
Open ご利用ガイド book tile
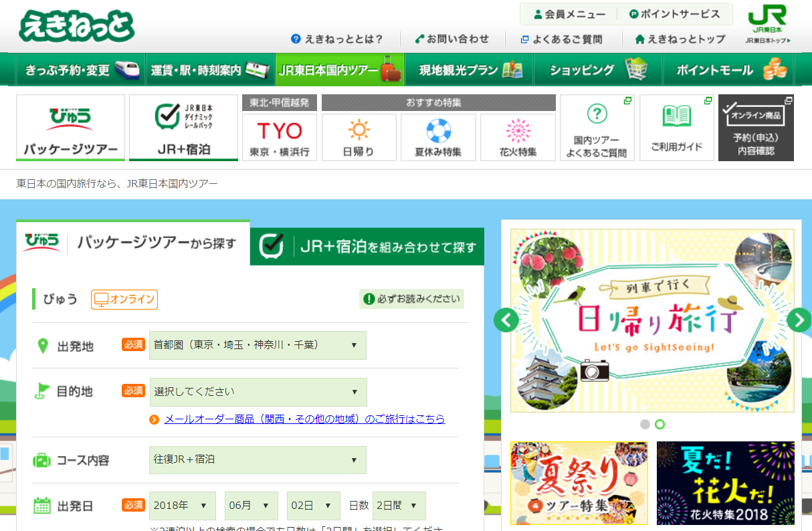click(676, 128)
